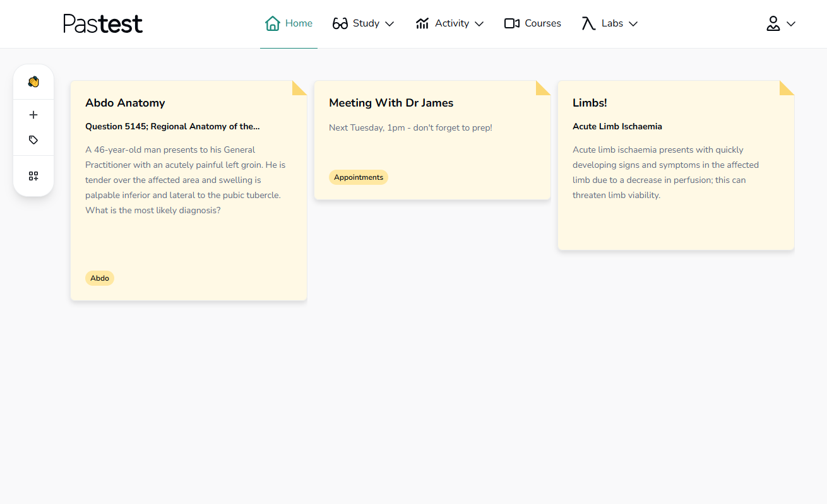The width and height of the screenshot is (827, 504).
Task: Click folded corner of Limbs! note
Action: pos(787,88)
